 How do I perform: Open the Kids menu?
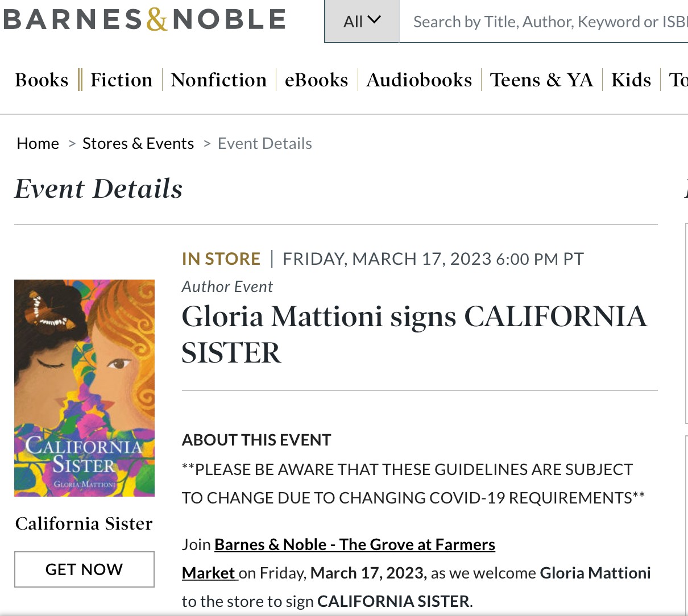point(631,80)
